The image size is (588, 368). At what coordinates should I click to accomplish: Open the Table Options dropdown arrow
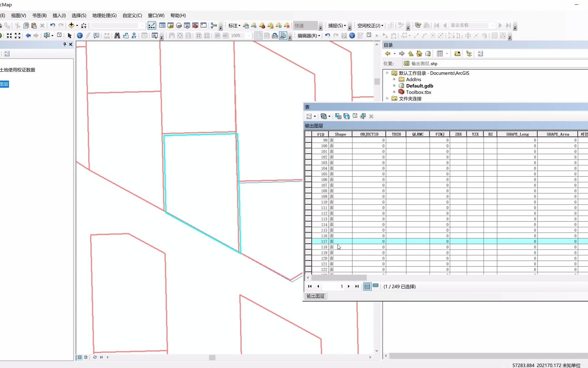(x=315, y=116)
